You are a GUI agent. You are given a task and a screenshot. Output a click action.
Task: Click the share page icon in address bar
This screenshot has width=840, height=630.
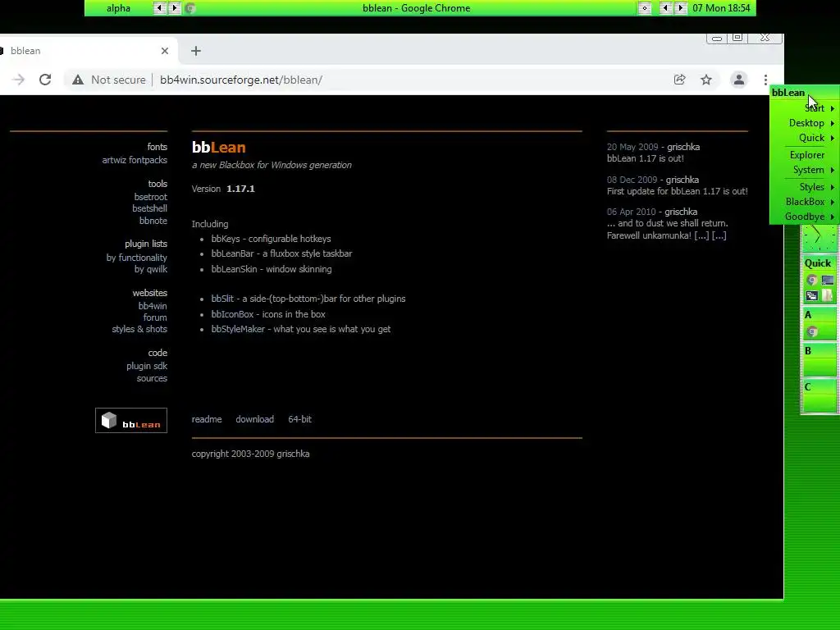[x=680, y=80]
